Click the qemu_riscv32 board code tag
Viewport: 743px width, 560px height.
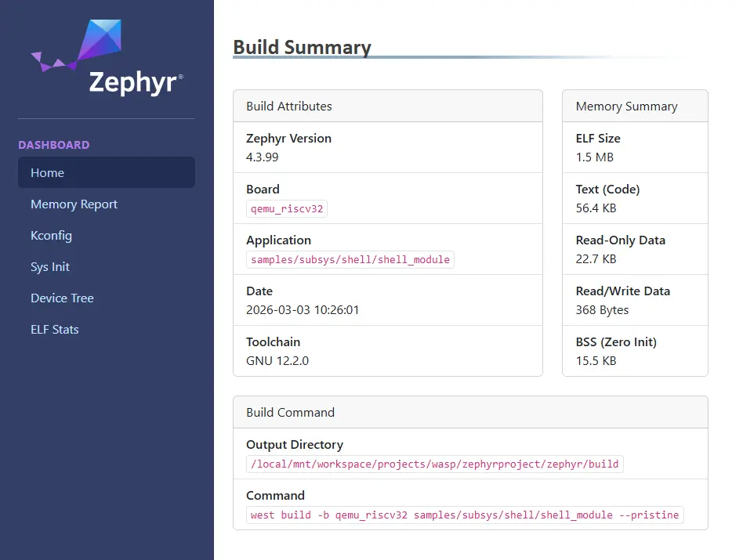click(286, 208)
